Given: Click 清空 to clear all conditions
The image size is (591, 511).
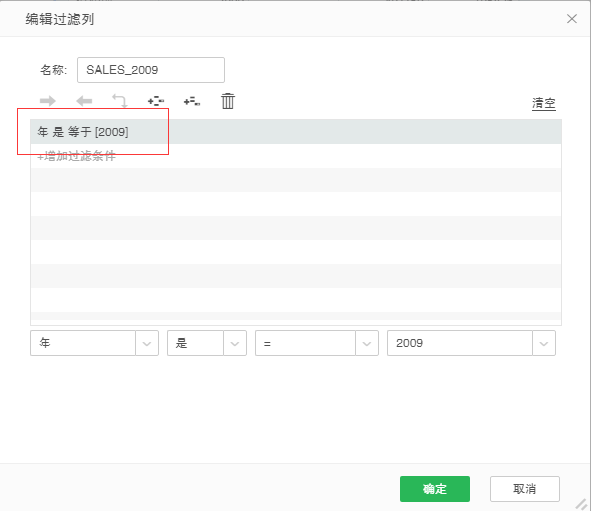Looking at the screenshot, I should (x=544, y=103).
